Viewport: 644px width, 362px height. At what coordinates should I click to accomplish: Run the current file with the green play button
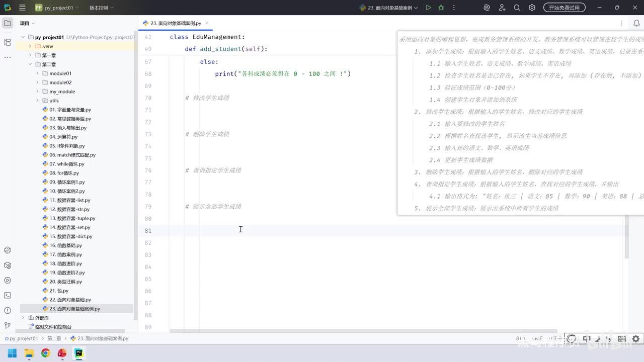tap(428, 8)
